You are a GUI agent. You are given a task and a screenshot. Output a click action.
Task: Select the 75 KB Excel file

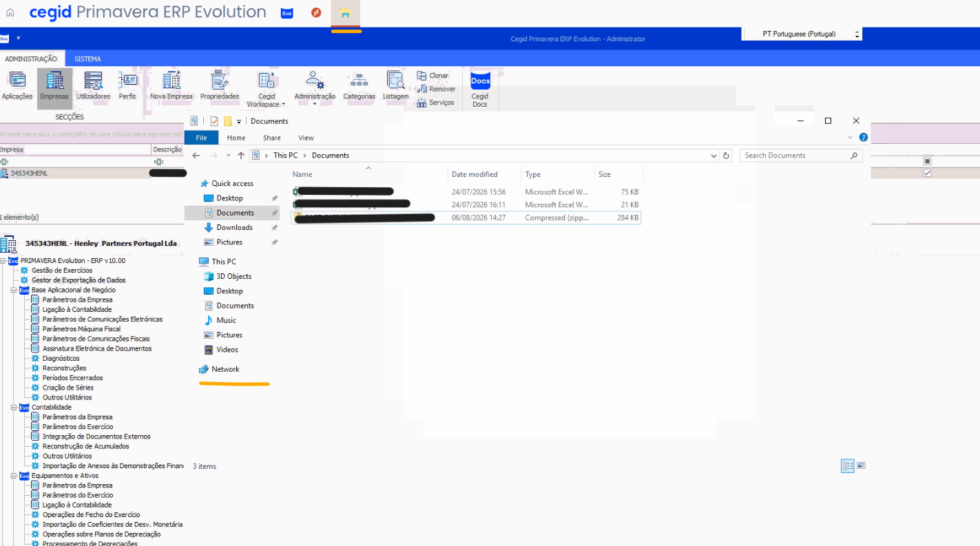(x=466, y=192)
